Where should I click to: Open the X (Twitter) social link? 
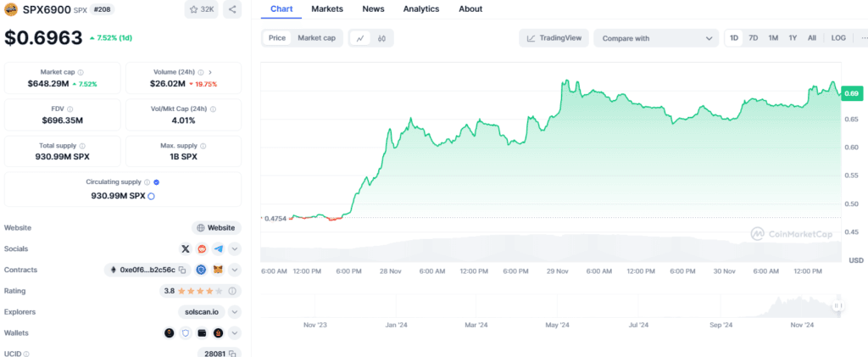click(x=186, y=249)
